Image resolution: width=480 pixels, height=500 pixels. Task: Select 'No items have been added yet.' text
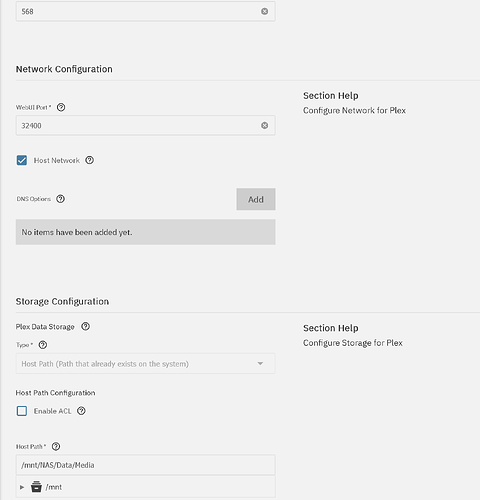77,232
